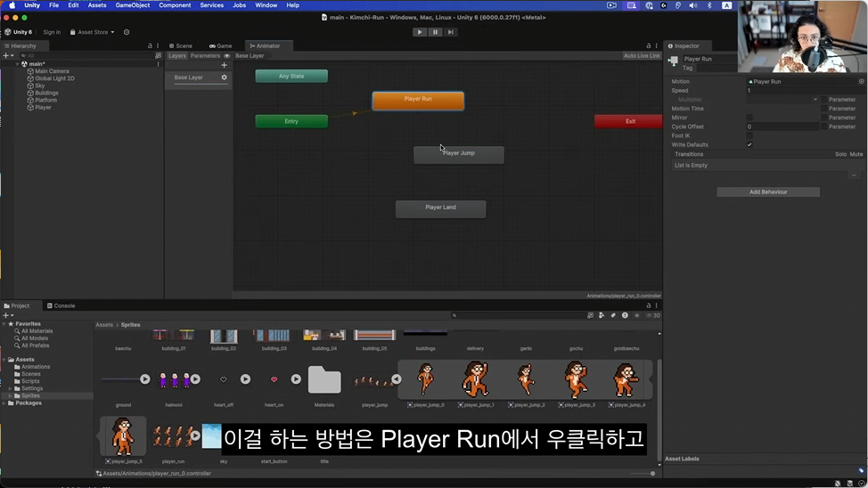Click the Pause button in the toolbar

pos(435,32)
